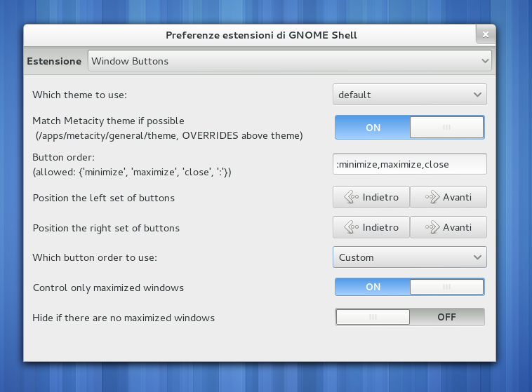Toggle Match Metacity theme switch off

click(409, 128)
